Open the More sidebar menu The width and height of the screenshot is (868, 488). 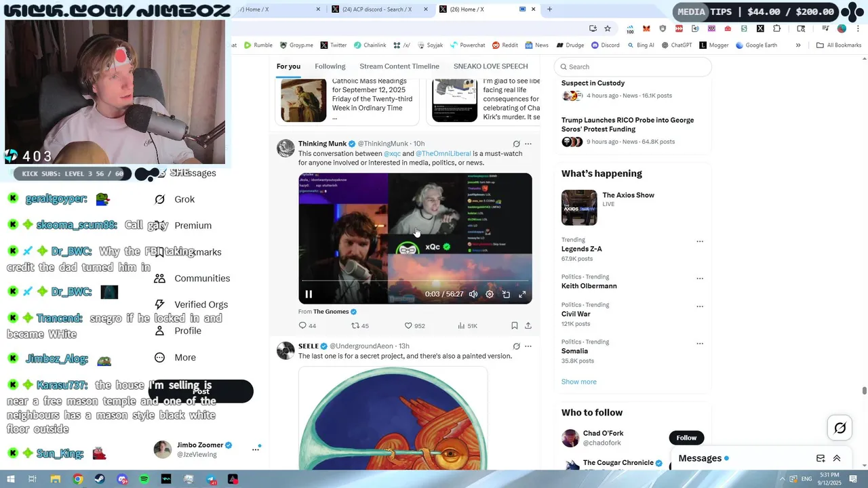point(175,357)
